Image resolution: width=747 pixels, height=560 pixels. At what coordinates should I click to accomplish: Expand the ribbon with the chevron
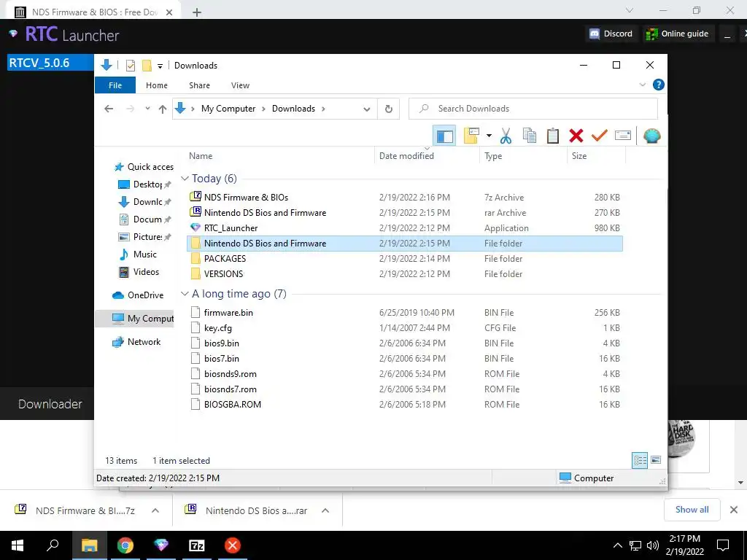642,85
